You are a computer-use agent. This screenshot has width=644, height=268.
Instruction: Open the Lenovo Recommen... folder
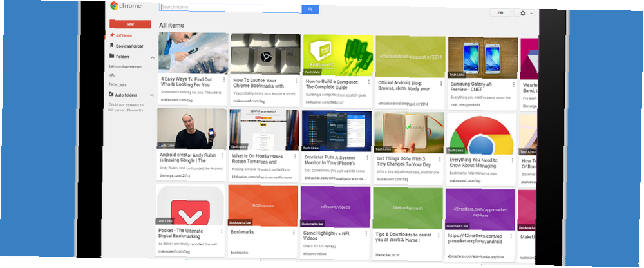tap(126, 66)
